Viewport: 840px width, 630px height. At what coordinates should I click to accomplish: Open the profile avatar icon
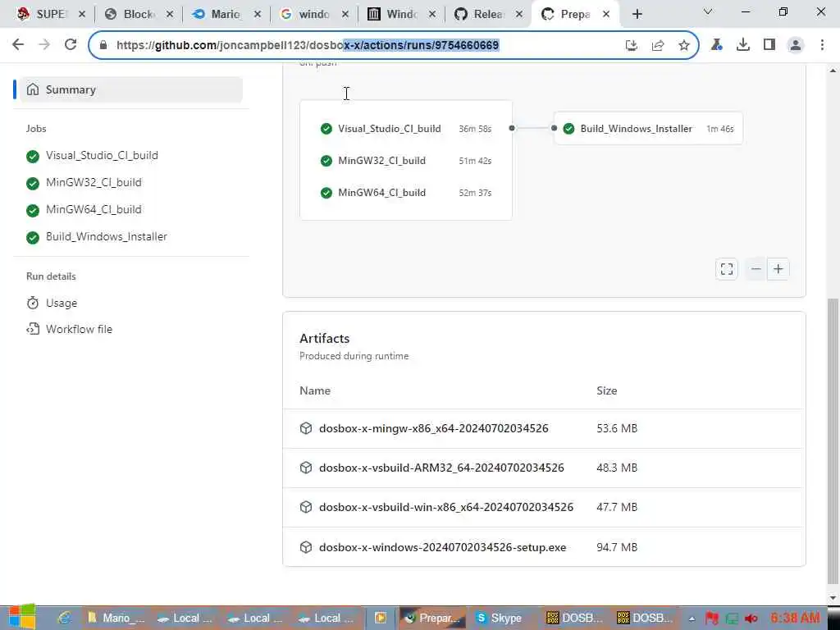click(x=796, y=45)
